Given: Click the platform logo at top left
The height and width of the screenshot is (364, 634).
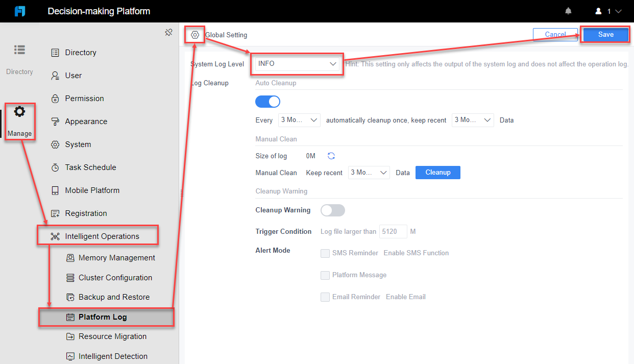Looking at the screenshot, I should [x=20, y=10].
